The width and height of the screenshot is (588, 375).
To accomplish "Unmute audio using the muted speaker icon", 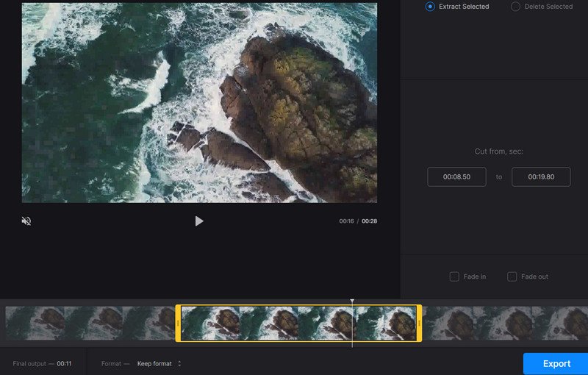I will pos(26,221).
